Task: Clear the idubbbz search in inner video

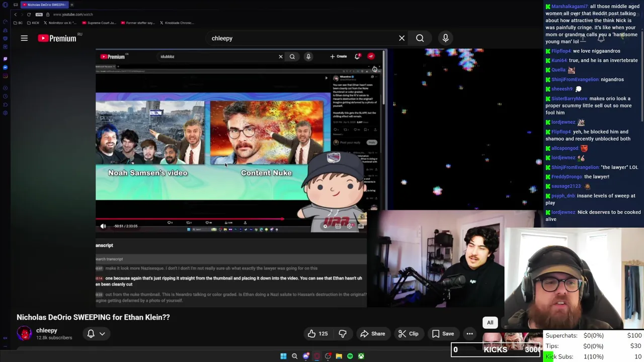Action: click(281, 57)
